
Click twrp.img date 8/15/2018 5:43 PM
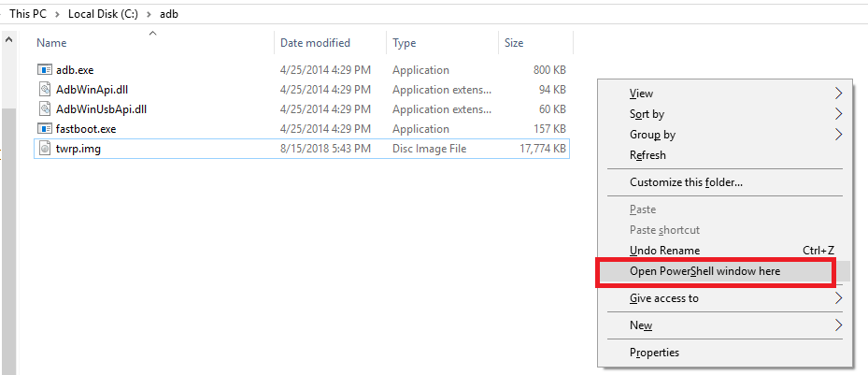325,149
